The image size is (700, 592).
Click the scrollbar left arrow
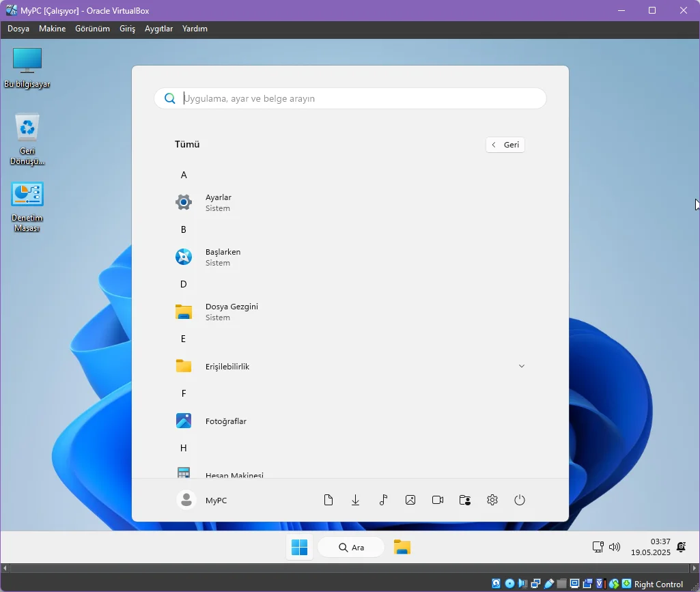[5, 568]
